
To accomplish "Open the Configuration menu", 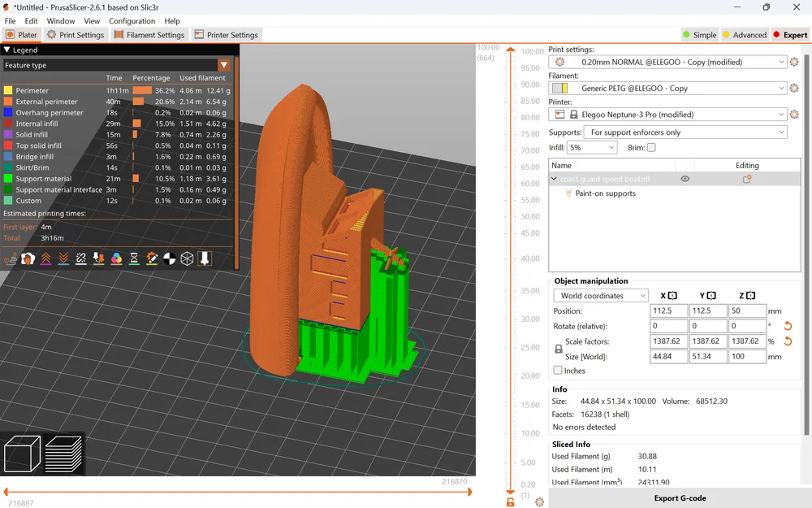I will pos(132,21).
